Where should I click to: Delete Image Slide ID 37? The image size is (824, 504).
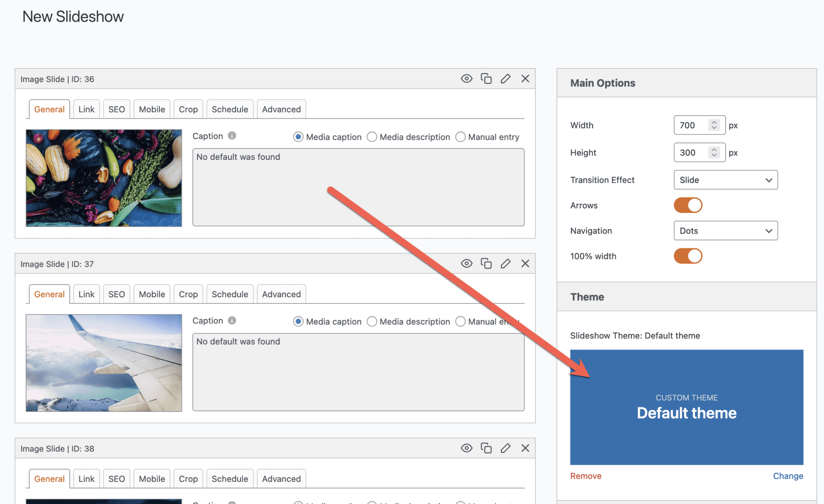pos(525,263)
